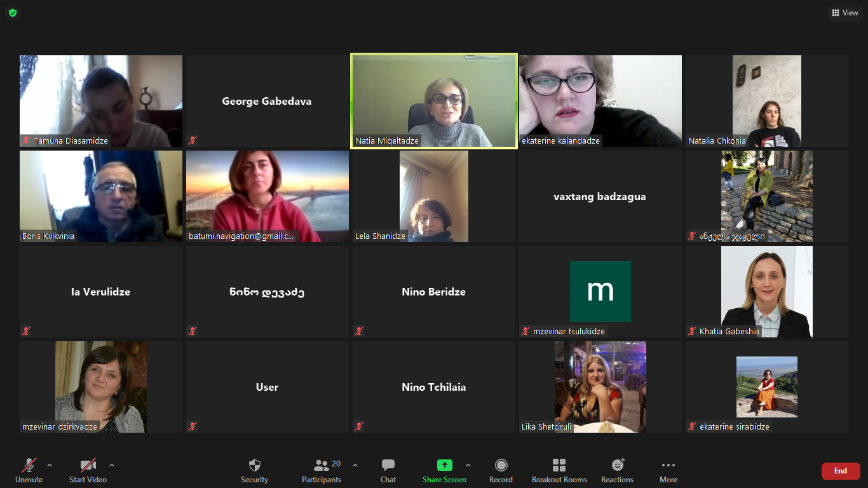Select the batumi.navigation video tile

[x=268, y=196]
